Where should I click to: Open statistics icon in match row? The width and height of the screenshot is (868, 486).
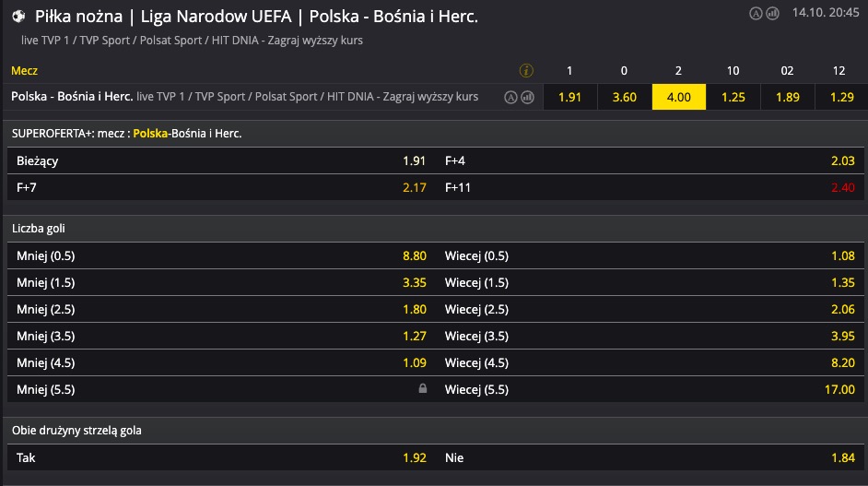pos(528,98)
